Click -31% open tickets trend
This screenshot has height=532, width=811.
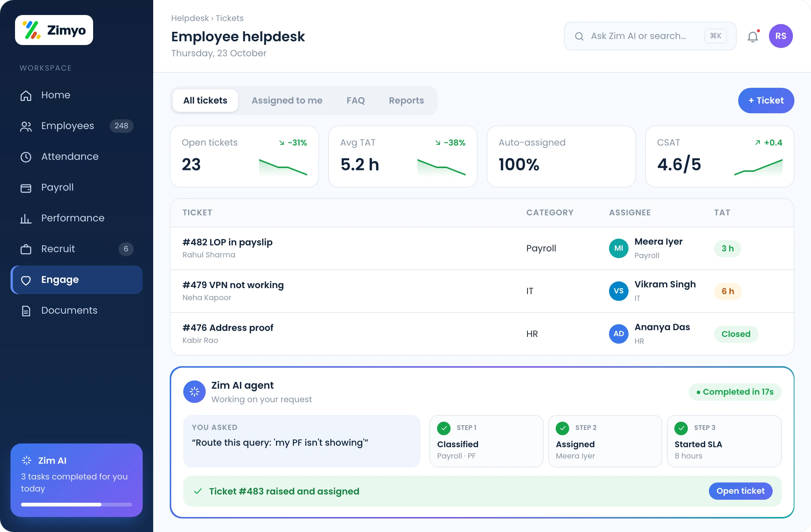click(x=293, y=143)
